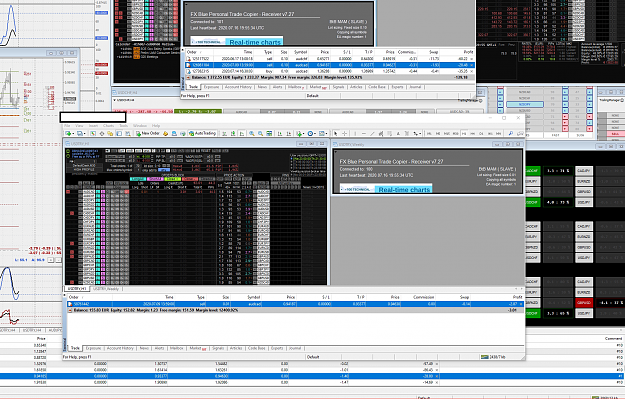The width and height of the screenshot is (625, 399).
Task: Toggle Navigator icon in front MT4 toolbar
Action: pyautogui.click(x=110, y=134)
